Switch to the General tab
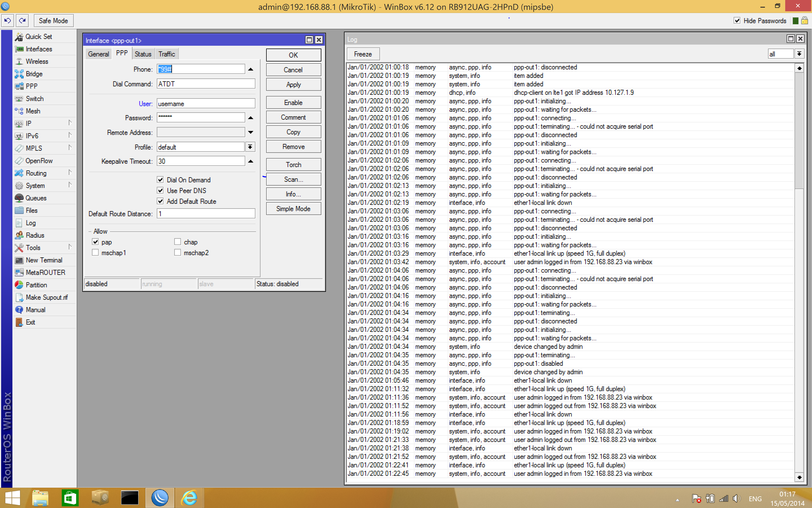The image size is (812, 508). [98, 54]
